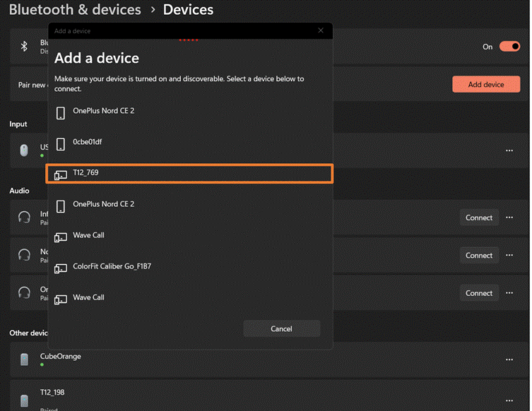Close the Add a device dialog
This screenshot has width=532, height=411.
pyautogui.click(x=320, y=30)
